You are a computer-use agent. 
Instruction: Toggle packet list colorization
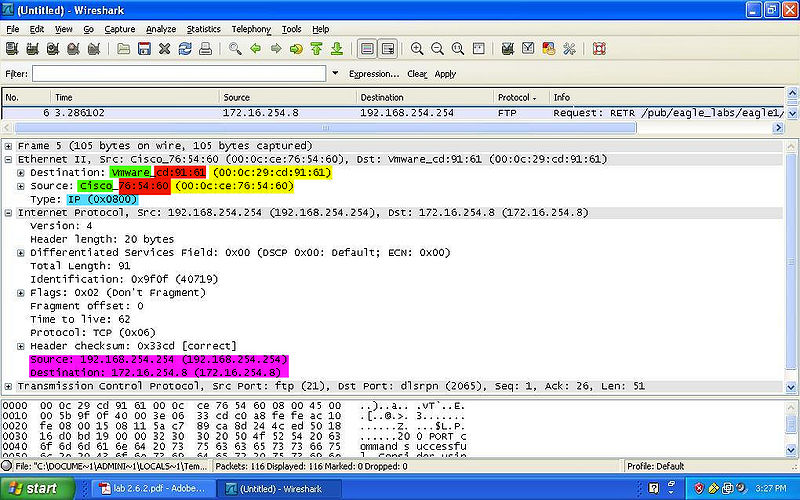[x=367, y=49]
